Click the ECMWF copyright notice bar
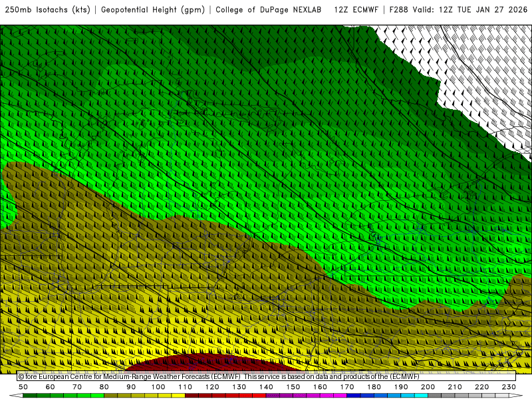 pyautogui.click(x=267, y=376)
